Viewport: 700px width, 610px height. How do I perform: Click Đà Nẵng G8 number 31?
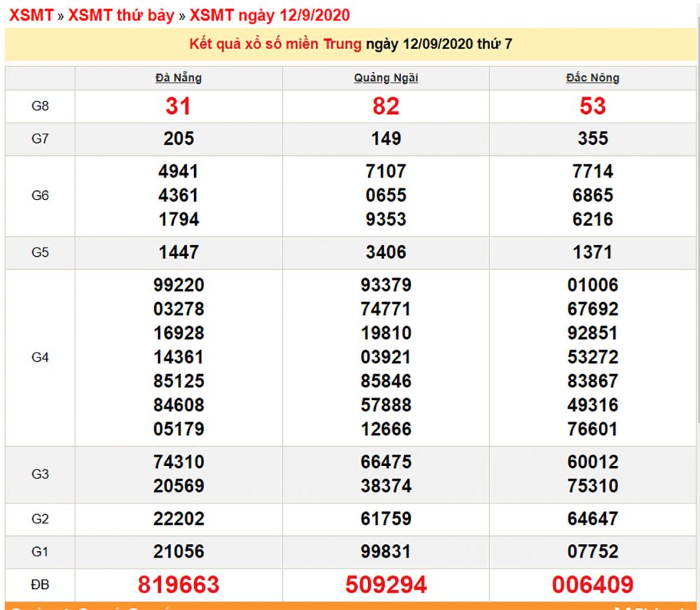178,106
